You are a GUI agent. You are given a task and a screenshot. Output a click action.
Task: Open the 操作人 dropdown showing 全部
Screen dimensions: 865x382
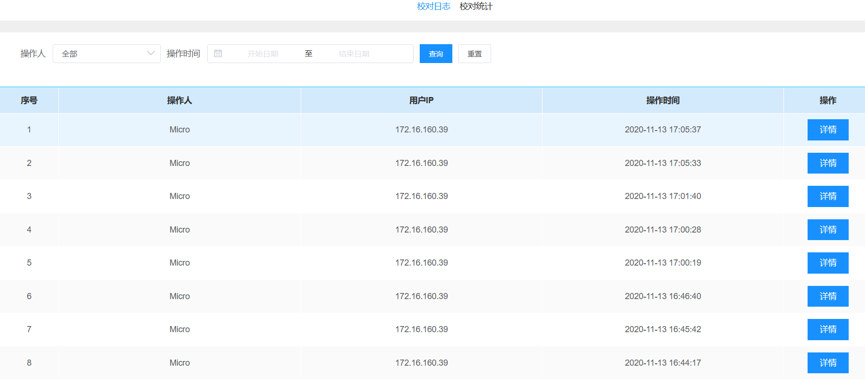coord(106,54)
